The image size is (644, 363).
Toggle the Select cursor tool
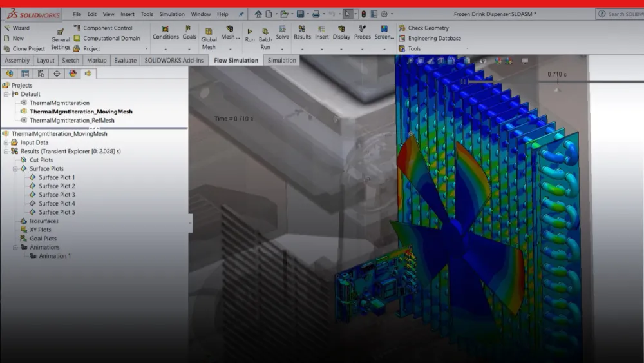pyautogui.click(x=348, y=14)
